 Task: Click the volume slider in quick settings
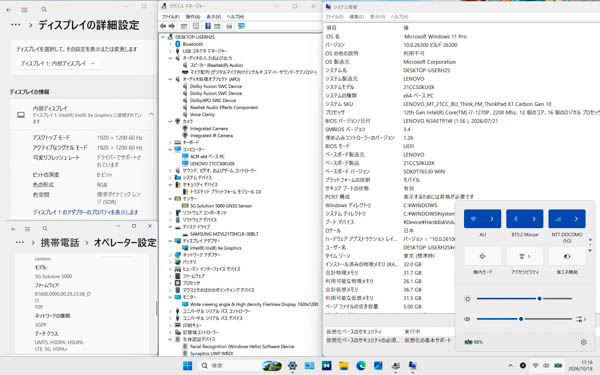[524, 319]
